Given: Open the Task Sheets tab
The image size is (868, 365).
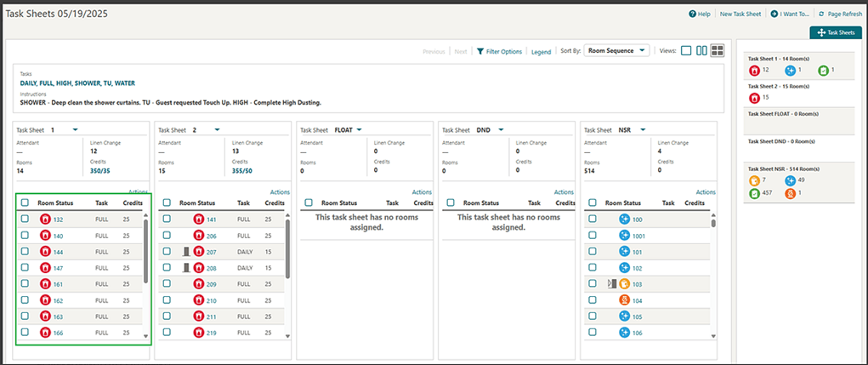Looking at the screenshot, I should pos(836,32).
